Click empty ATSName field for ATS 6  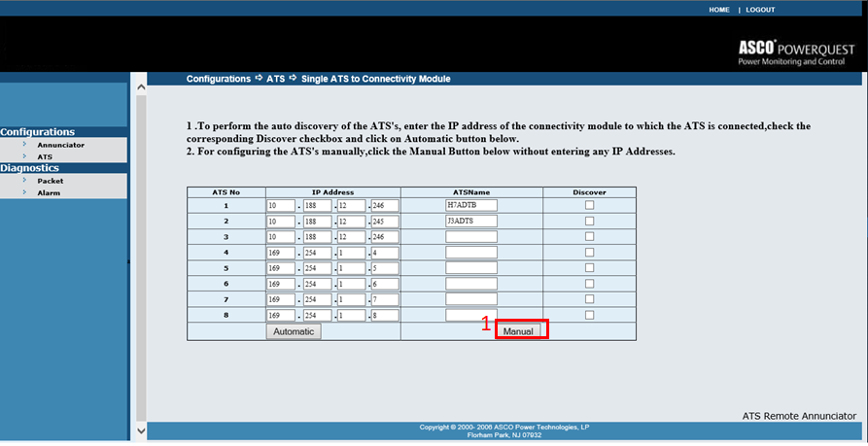(x=471, y=284)
